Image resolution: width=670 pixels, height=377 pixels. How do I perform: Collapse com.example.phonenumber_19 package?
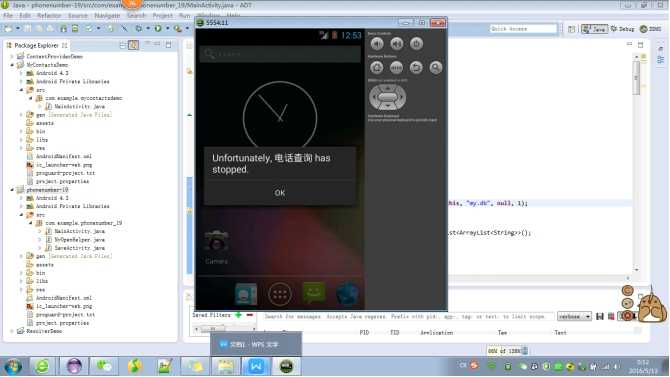tap(31, 223)
